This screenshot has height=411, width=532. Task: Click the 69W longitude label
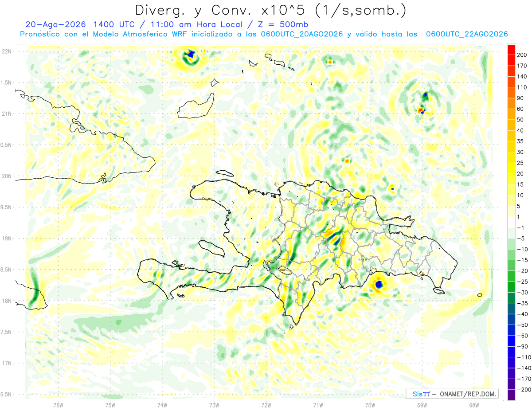(422, 404)
